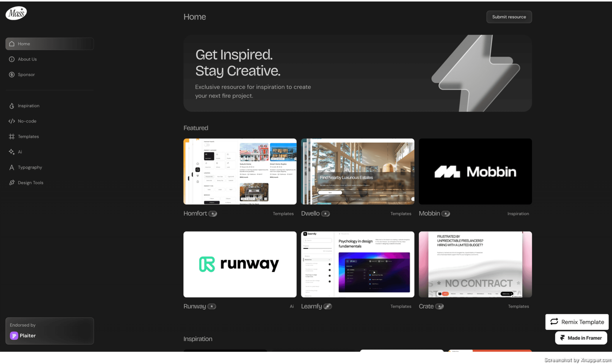
Task: Click the Mass logo
Action: pos(16,13)
